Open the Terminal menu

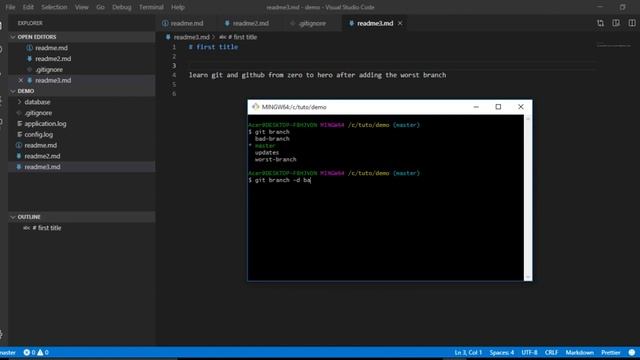(x=151, y=7)
